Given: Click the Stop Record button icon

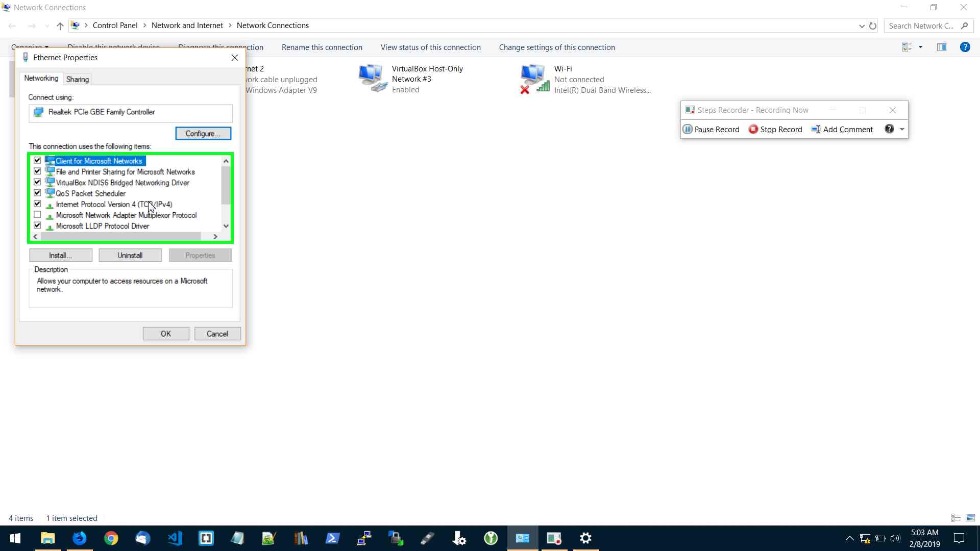Looking at the screenshot, I should click(x=753, y=129).
